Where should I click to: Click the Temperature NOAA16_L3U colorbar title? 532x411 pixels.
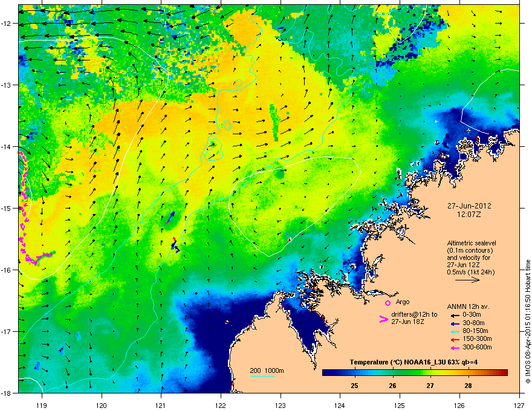[414, 362]
